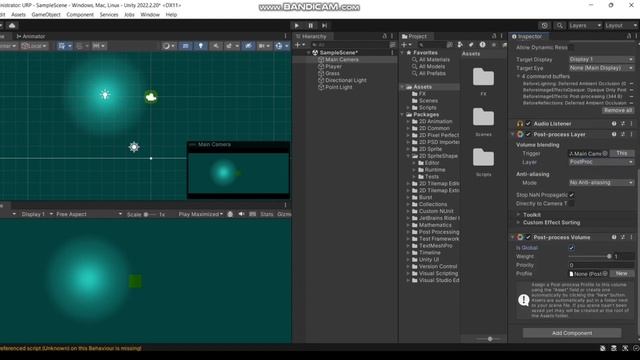Open Free Aspect dropdown in Game view
The width and height of the screenshot is (640, 360).
click(x=89, y=214)
